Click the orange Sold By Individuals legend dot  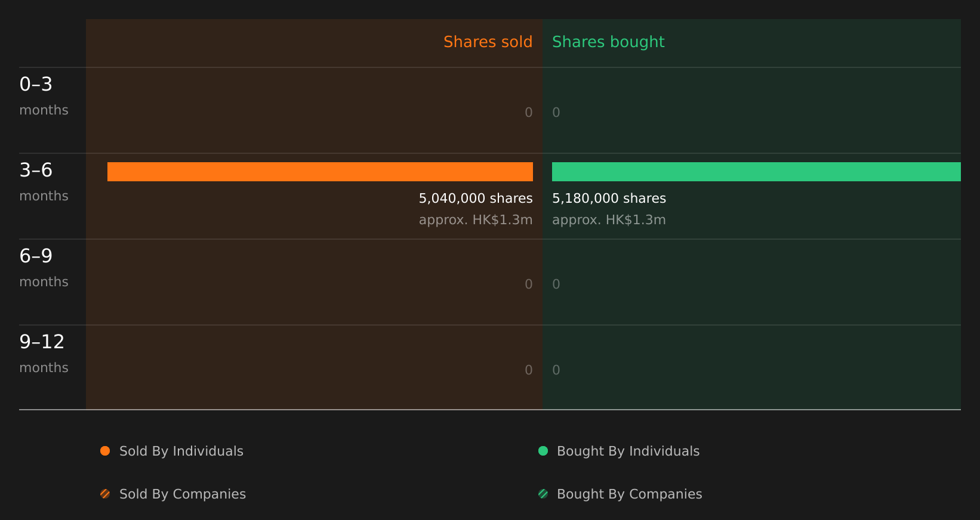(x=105, y=451)
